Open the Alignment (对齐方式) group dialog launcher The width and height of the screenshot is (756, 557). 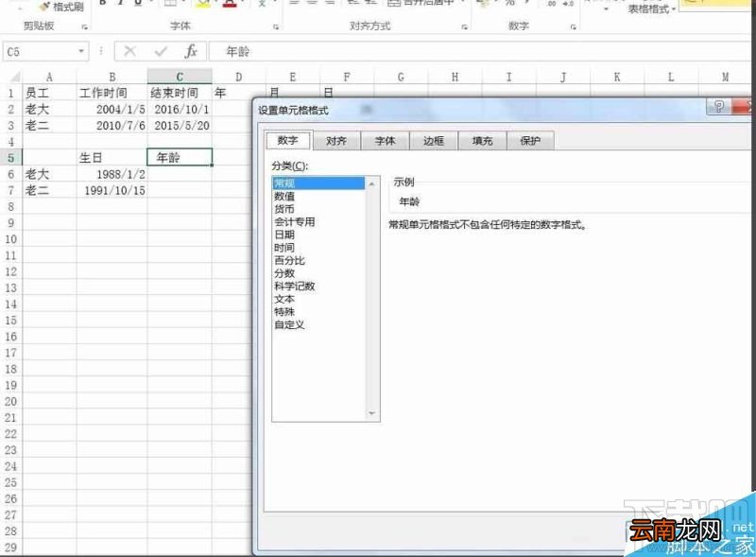point(464,27)
